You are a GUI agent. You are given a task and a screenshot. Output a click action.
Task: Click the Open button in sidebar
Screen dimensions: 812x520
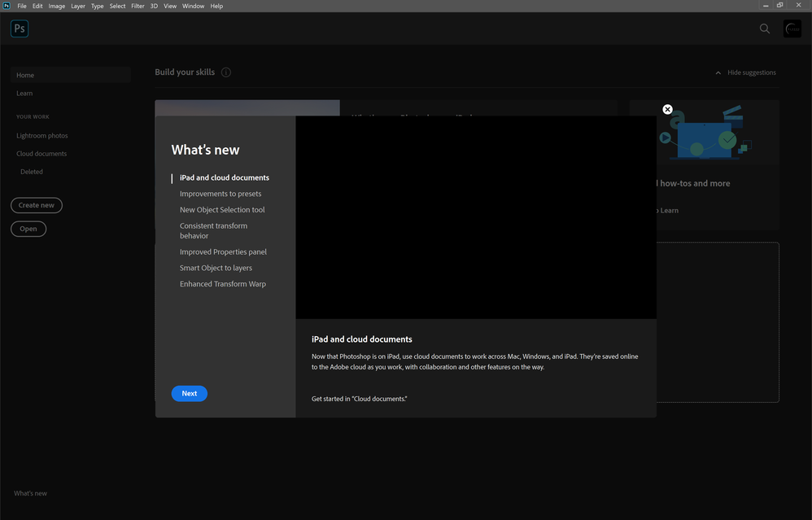(28, 229)
